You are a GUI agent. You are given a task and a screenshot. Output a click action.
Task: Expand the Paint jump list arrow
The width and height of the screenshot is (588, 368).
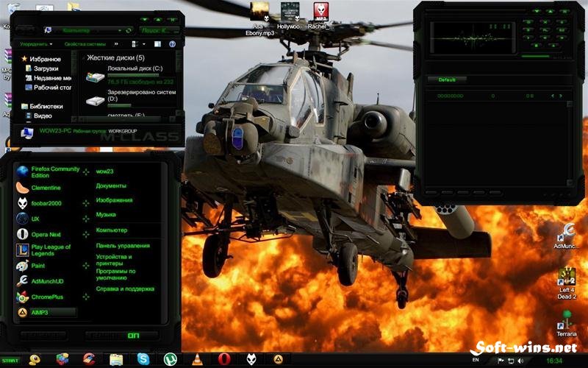coord(86,266)
